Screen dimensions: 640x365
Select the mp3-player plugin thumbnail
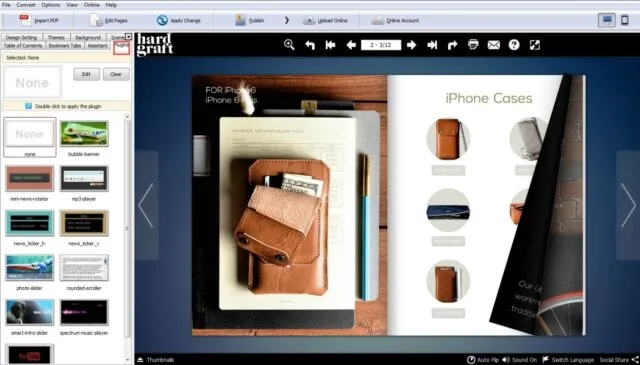[x=84, y=178]
